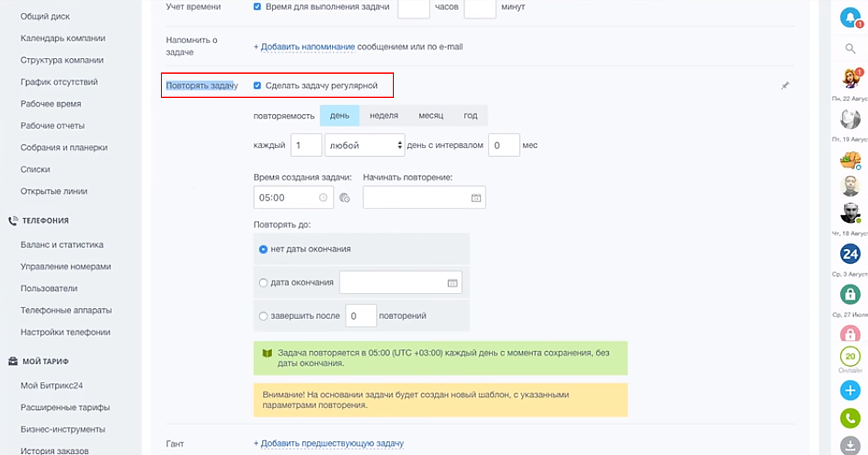Select 'дата окончания' radio button

coord(263,283)
